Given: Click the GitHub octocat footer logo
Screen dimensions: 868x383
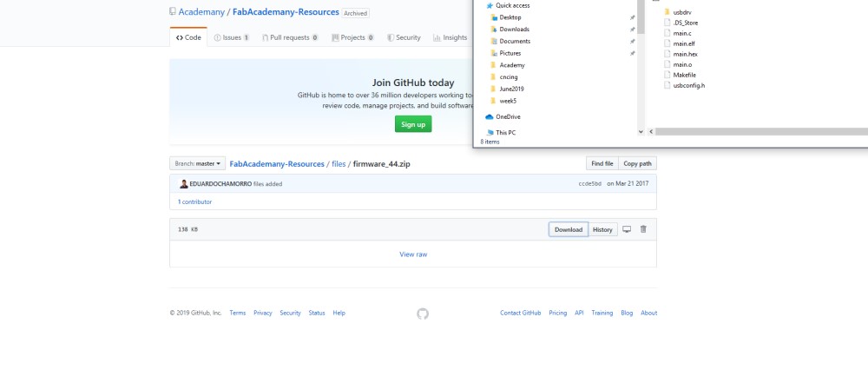Looking at the screenshot, I should tap(423, 314).
